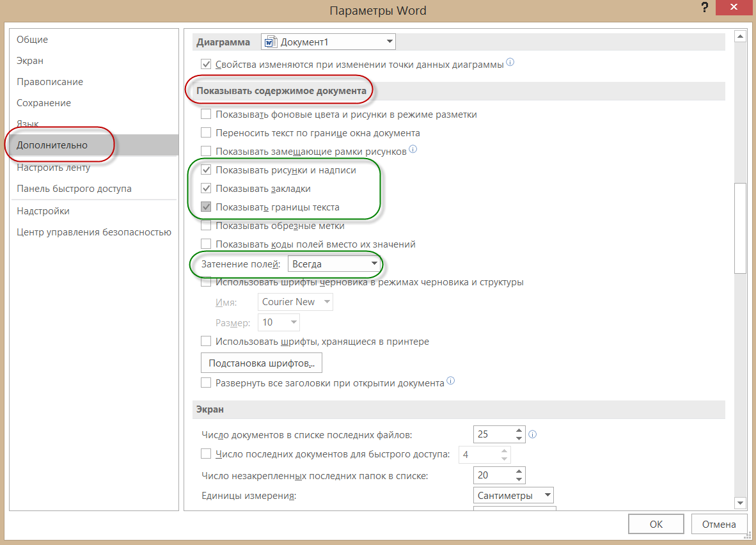Click info icon next to chart data point properties

point(510,62)
